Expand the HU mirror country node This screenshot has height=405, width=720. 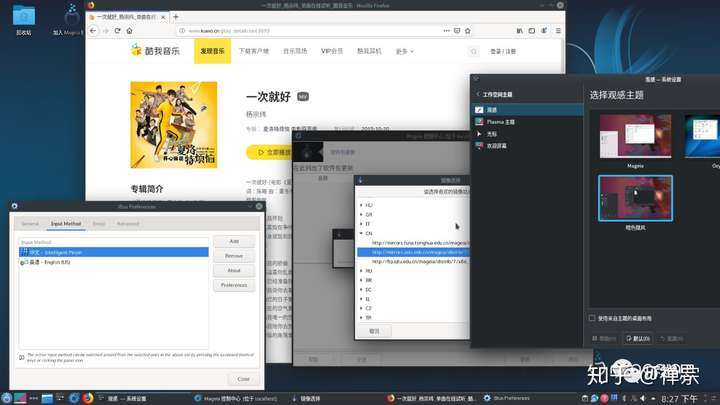(x=361, y=205)
